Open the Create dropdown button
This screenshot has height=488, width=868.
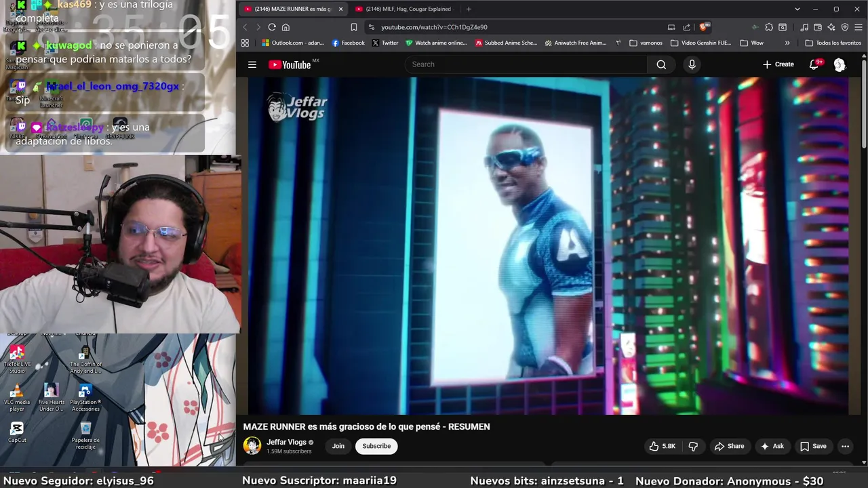[778, 64]
